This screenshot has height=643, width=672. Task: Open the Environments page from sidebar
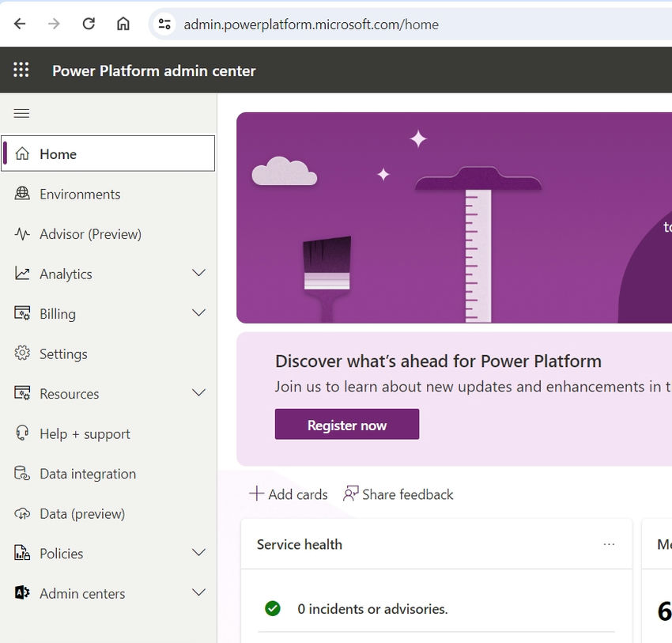[x=79, y=193]
